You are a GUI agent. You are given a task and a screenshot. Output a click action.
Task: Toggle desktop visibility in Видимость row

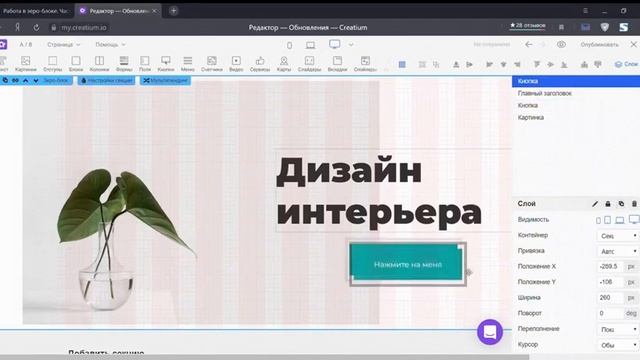[x=634, y=220]
